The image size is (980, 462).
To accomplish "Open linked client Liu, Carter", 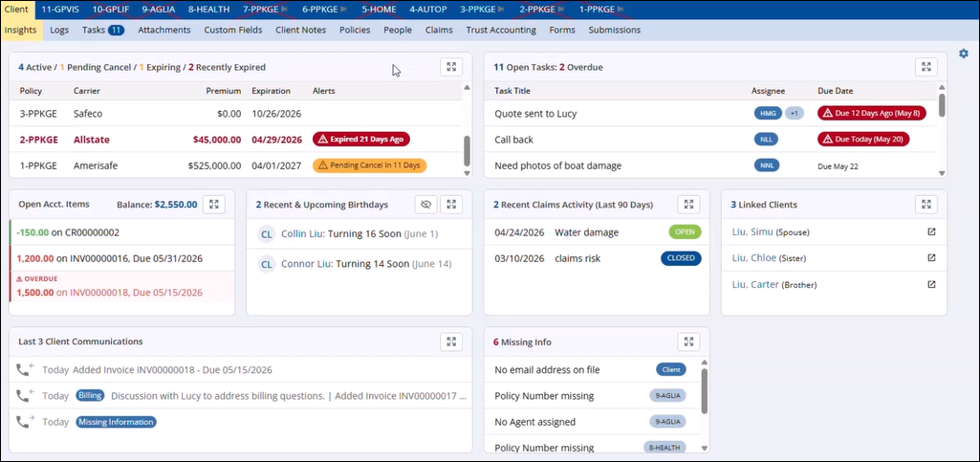I will pos(755,284).
